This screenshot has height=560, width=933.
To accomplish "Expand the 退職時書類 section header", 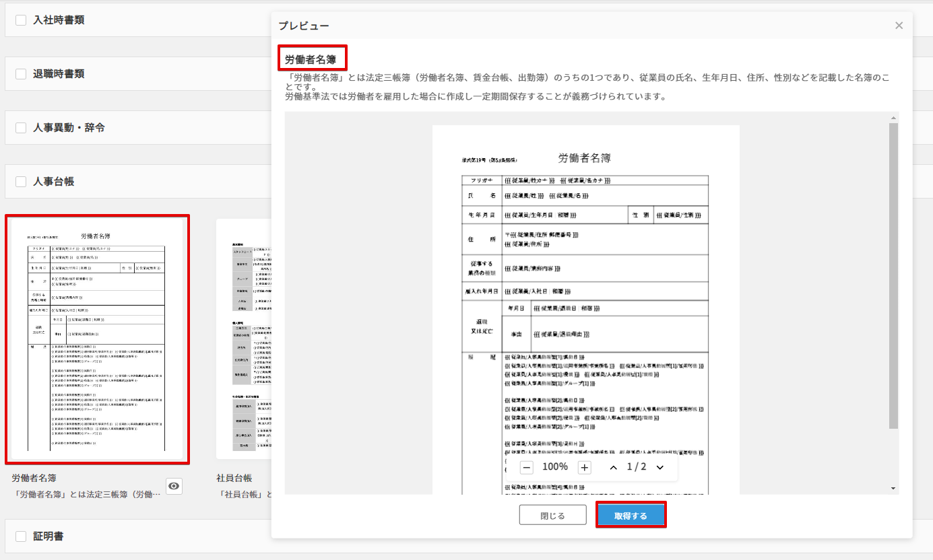I will coord(59,74).
